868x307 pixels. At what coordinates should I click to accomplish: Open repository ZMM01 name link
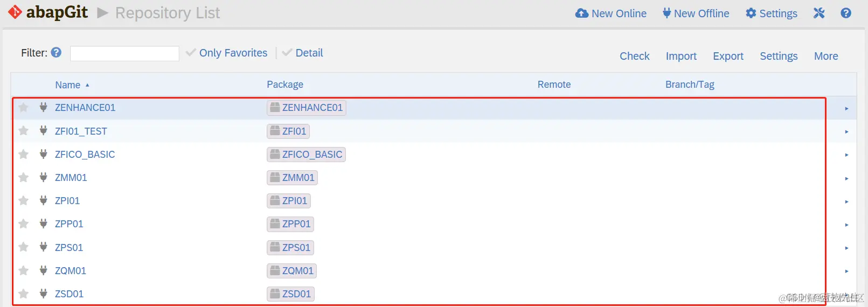tap(71, 177)
